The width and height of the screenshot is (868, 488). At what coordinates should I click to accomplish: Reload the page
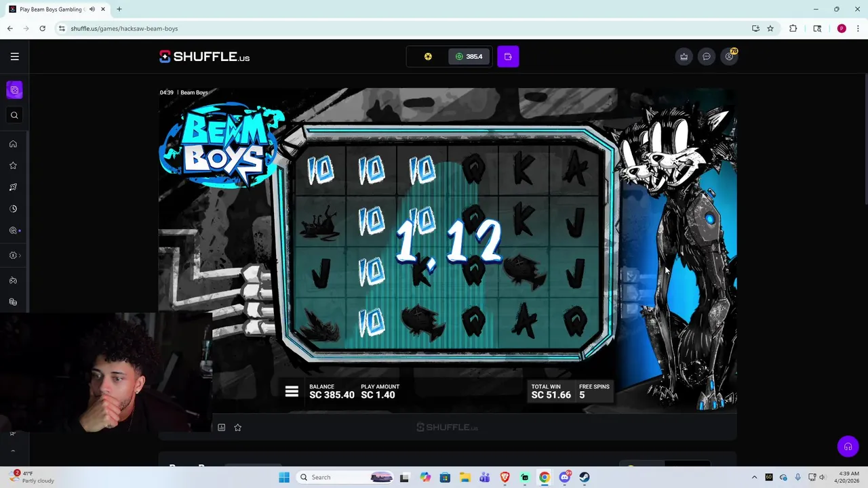pos(42,28)
